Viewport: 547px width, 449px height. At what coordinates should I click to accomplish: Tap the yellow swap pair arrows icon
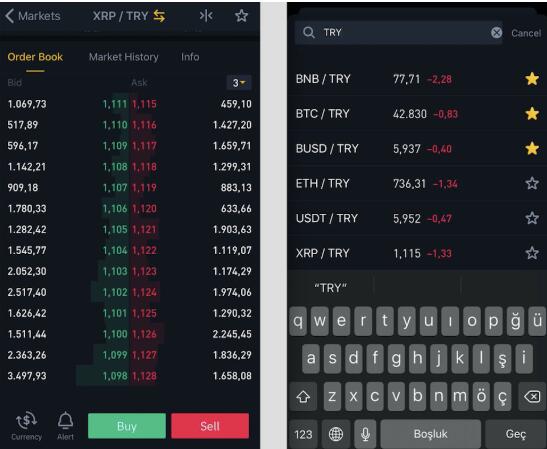click(x=159, y=16)
